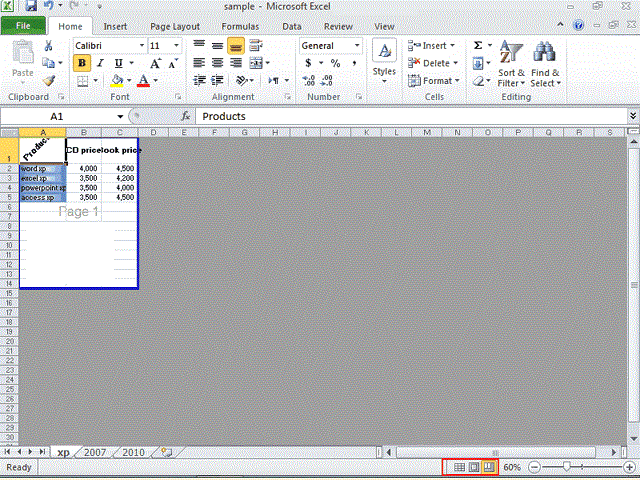Toggle Center alignment
640x480 pixels.
point(218,63)
